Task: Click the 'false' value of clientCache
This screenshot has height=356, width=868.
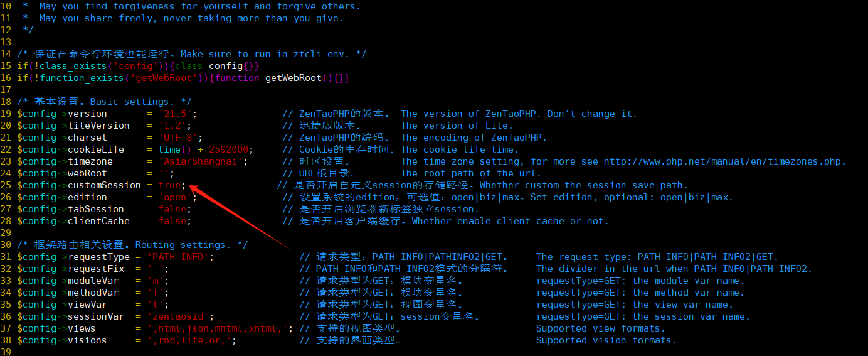Action: pyautogui.click(x=172, y=221)
